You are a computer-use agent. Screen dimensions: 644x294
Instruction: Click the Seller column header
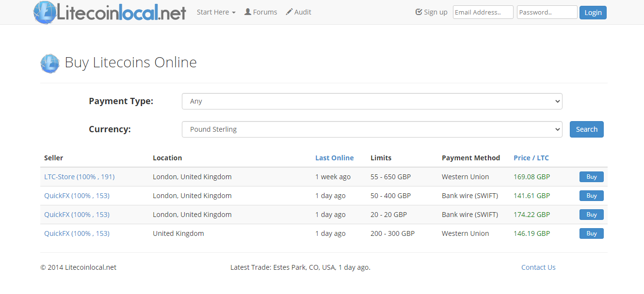click(54, 158)
